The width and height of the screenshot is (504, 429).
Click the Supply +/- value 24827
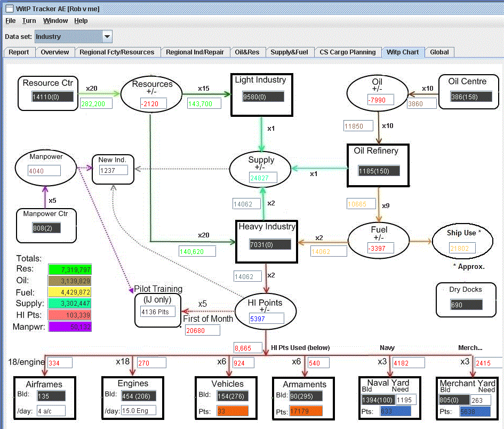(263, 178)
